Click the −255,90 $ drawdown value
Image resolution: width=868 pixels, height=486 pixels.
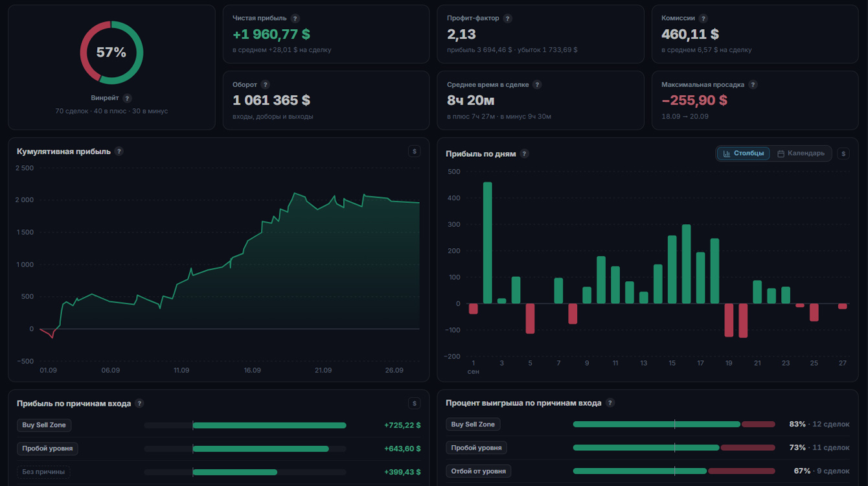pyautogui.click(x=694, y=100)
